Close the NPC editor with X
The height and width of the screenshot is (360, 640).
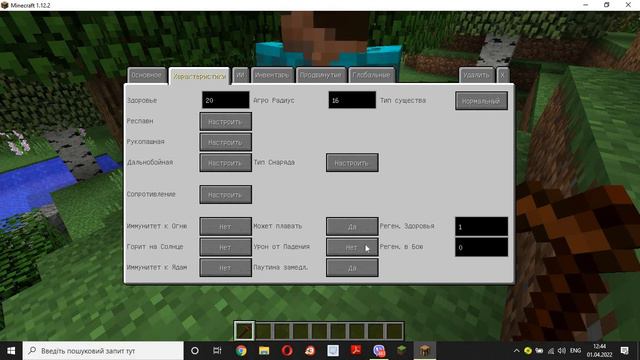(502, 75)
